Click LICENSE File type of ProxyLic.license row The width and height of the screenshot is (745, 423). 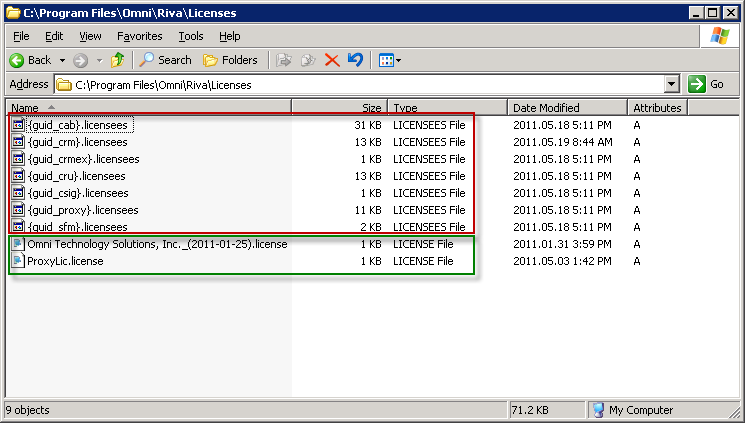point(423,261)
